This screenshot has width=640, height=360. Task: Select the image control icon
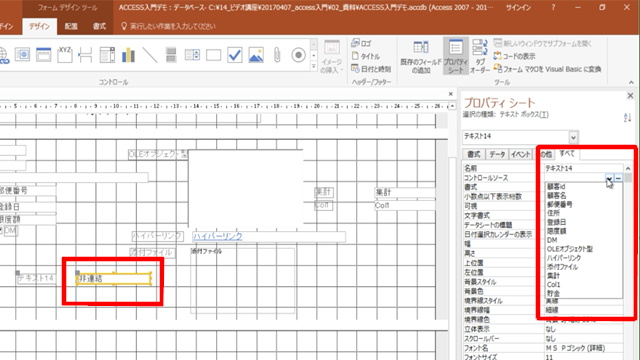[x=256, y=55]
